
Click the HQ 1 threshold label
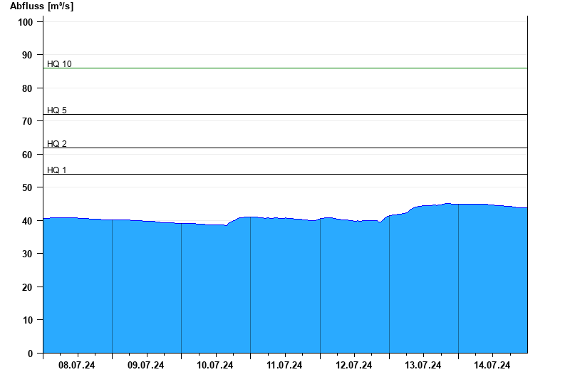coord(57,170)
